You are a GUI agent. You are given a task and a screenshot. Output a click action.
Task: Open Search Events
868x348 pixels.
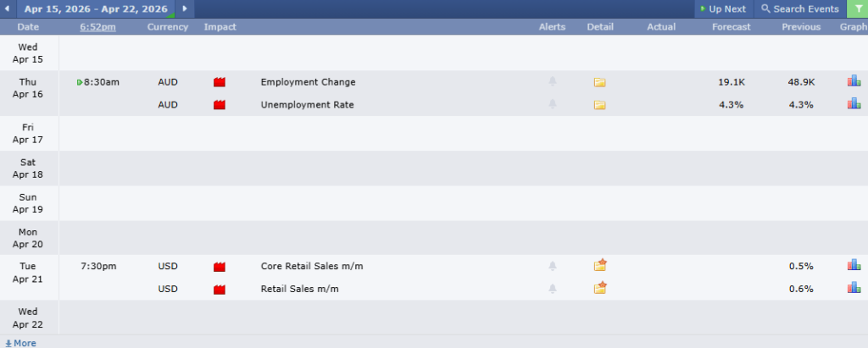click(x=800, y=8)
